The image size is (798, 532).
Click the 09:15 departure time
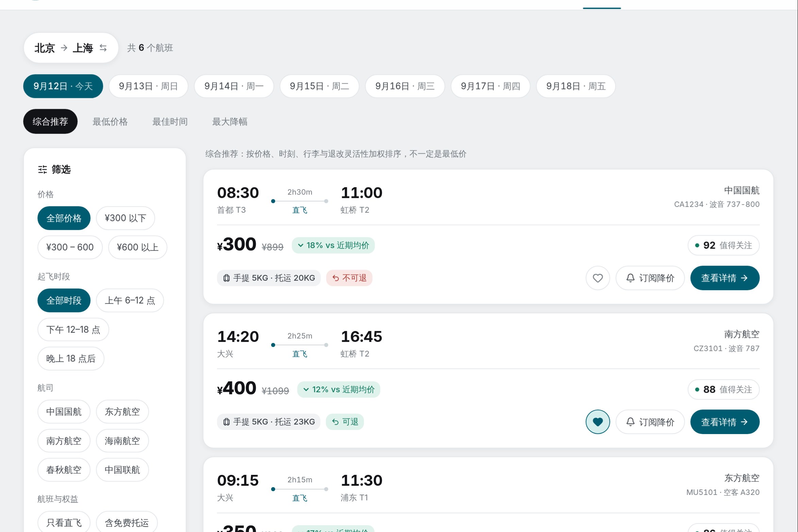(x=238, y=480)
